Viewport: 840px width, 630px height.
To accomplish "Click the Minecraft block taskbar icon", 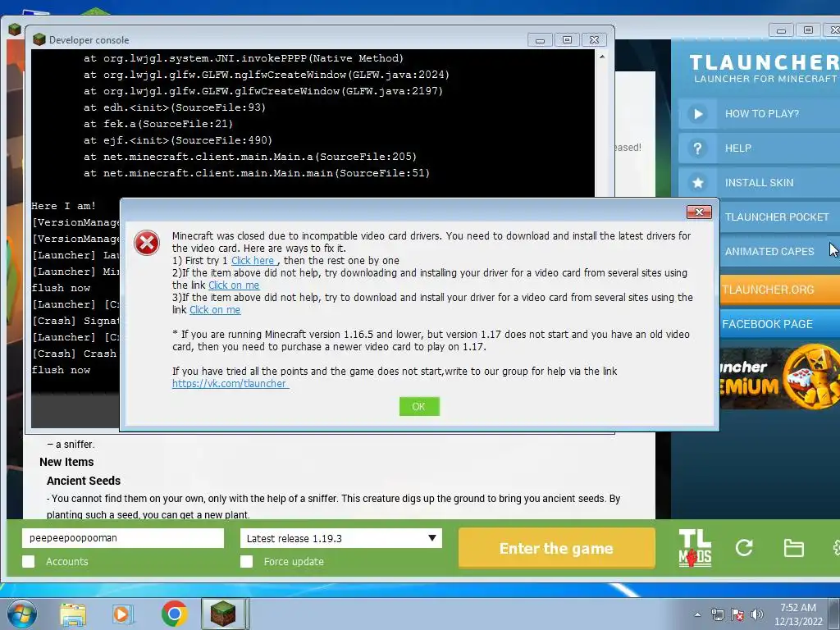I will tap(223, 614).
